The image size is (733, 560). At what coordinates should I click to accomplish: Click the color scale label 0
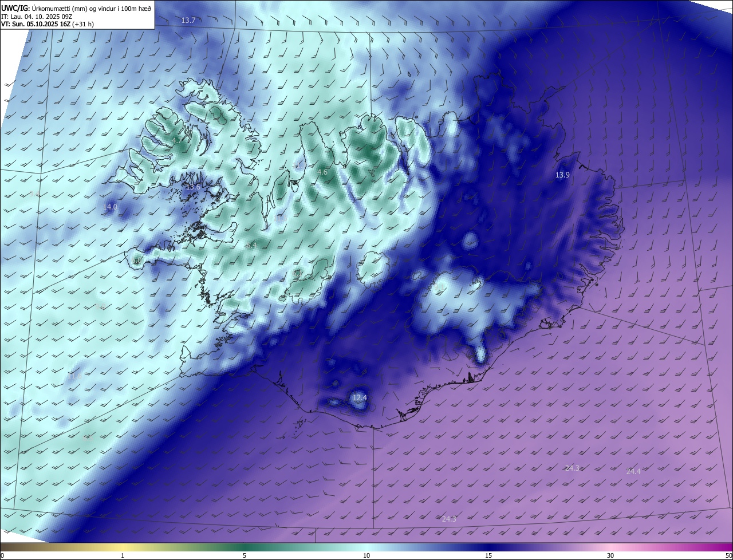pyautogui.click(x=2, y=555)
